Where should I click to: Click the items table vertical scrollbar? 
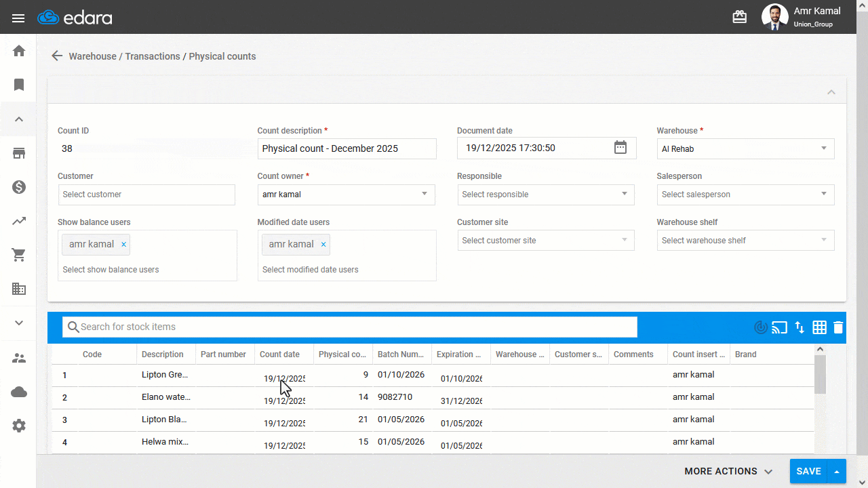click(x=820, y=399)
